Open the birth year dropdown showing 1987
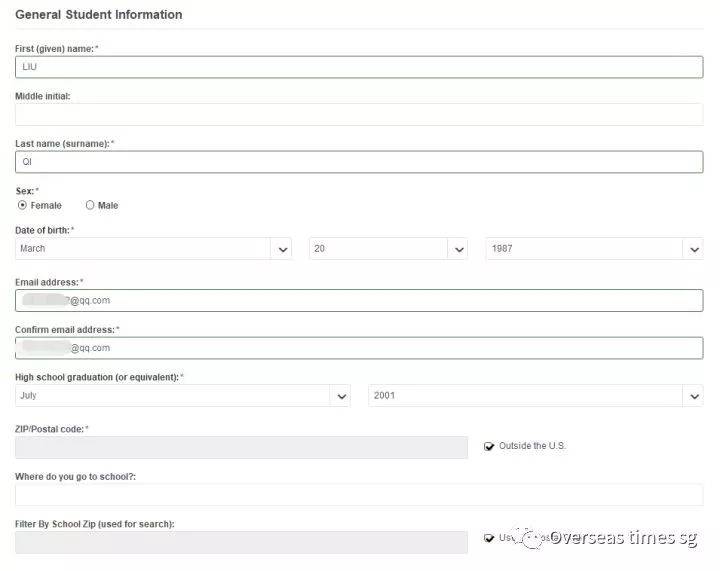Image resolution: width=720 pixels, height=571 pixels. pyautogui.click(x=594, y=249)
